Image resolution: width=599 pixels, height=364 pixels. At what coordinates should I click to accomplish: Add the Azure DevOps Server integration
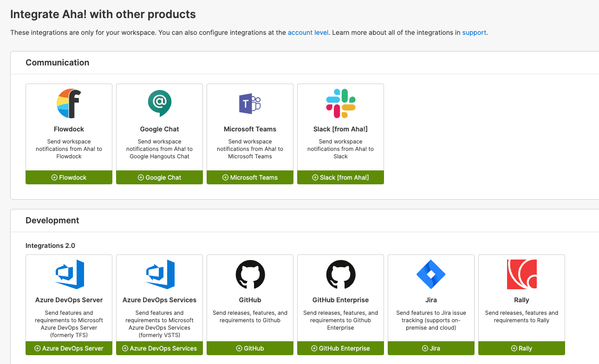coord(69,348)
